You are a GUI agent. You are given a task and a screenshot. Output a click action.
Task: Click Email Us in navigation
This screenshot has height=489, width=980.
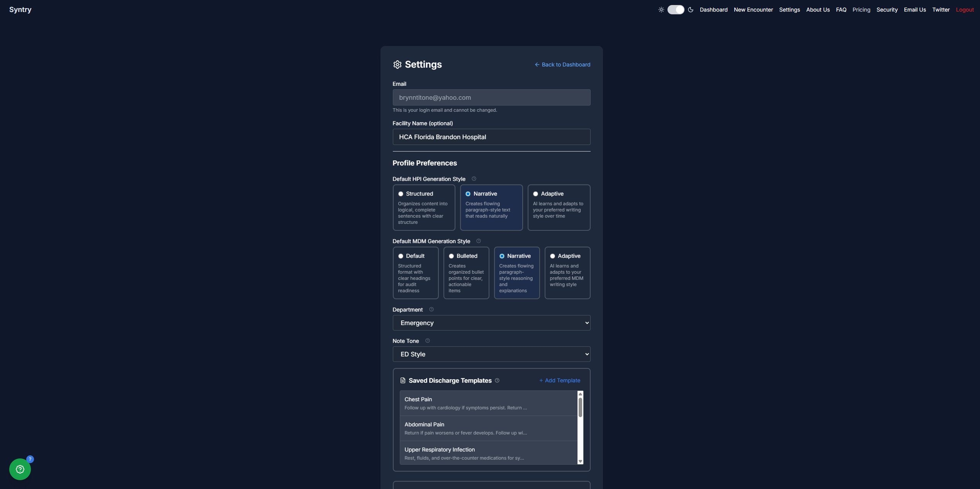[915, 10]
